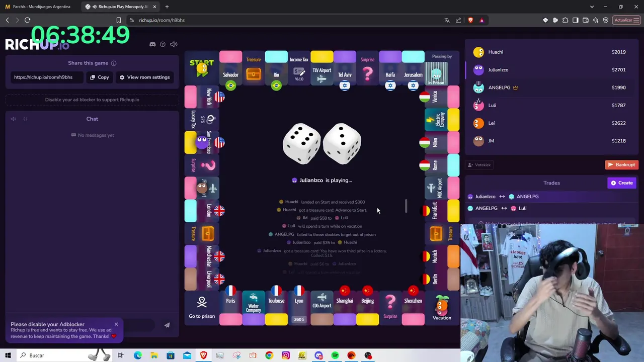The height and width of the screenshot is (362, 644).
Task: Reload the page
Action: click(27, 20)
